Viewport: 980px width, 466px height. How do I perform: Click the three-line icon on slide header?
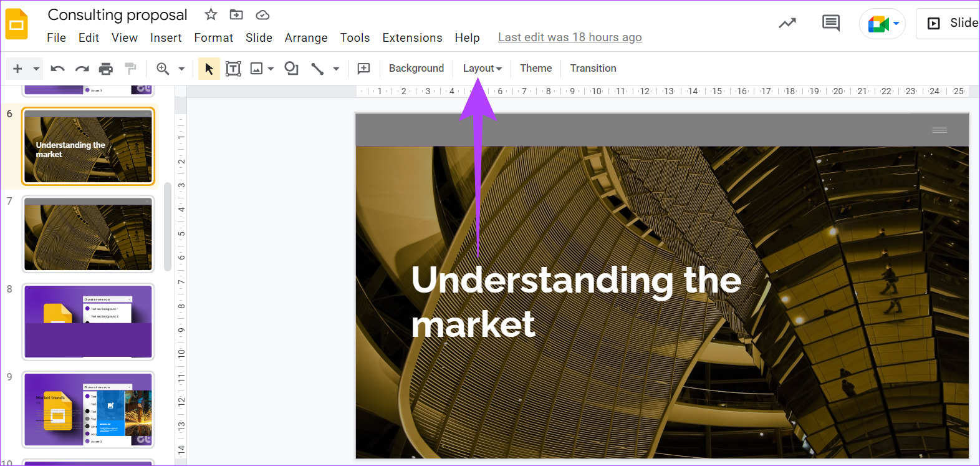click(939, 130)
